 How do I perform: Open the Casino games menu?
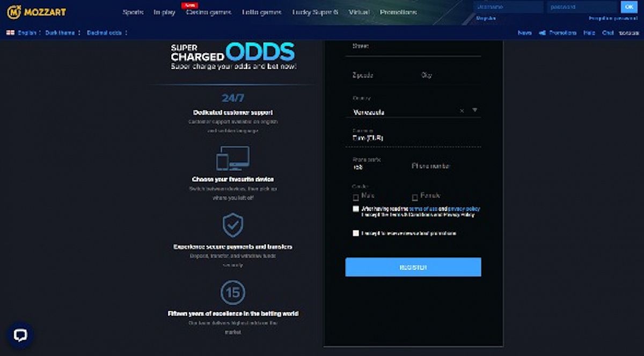point(209,12)
